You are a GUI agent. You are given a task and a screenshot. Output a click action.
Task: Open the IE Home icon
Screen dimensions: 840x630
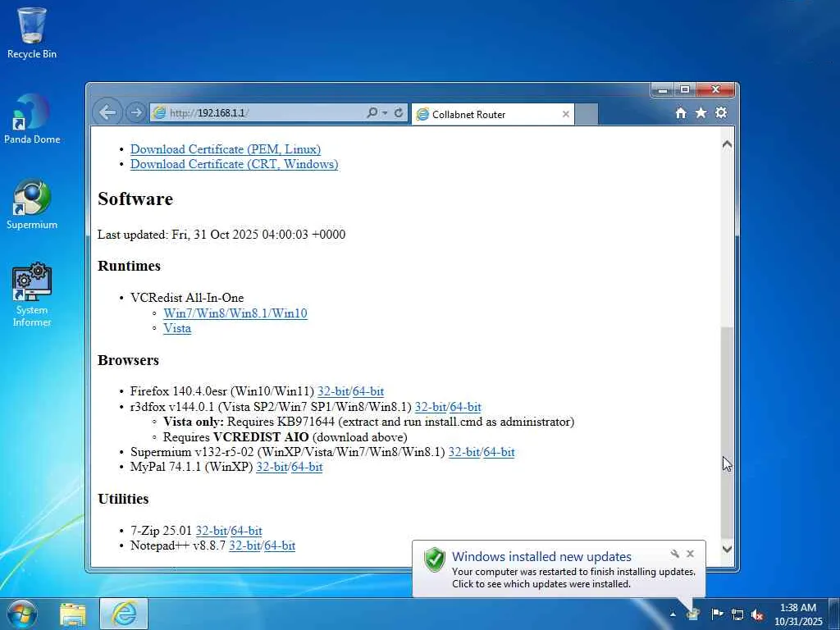(681, 113)
